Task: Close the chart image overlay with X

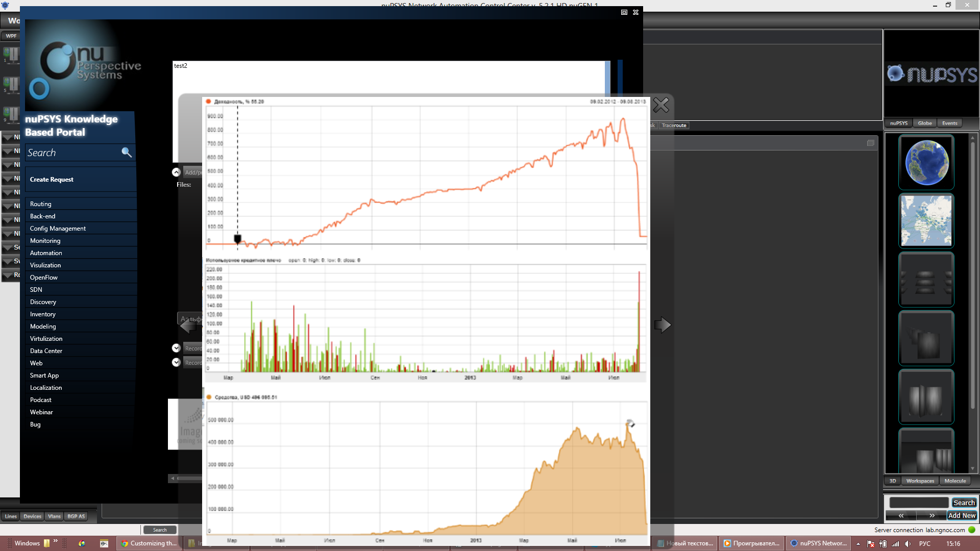Action: pyautogui.click(x=661, y=105)
